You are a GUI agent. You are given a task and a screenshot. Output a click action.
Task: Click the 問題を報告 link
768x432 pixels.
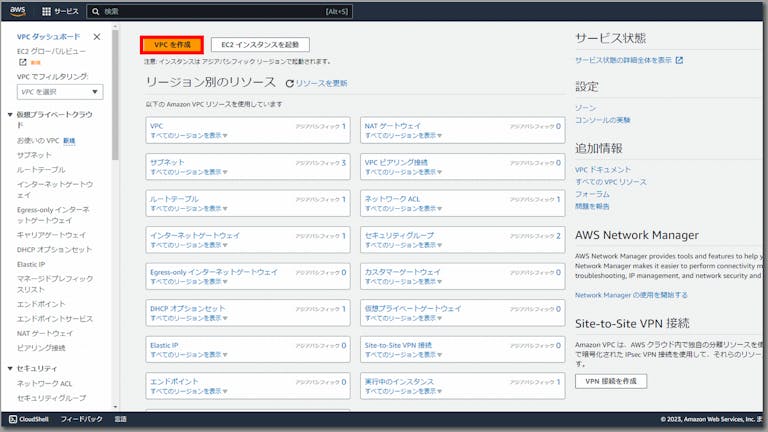click(592, 206)
